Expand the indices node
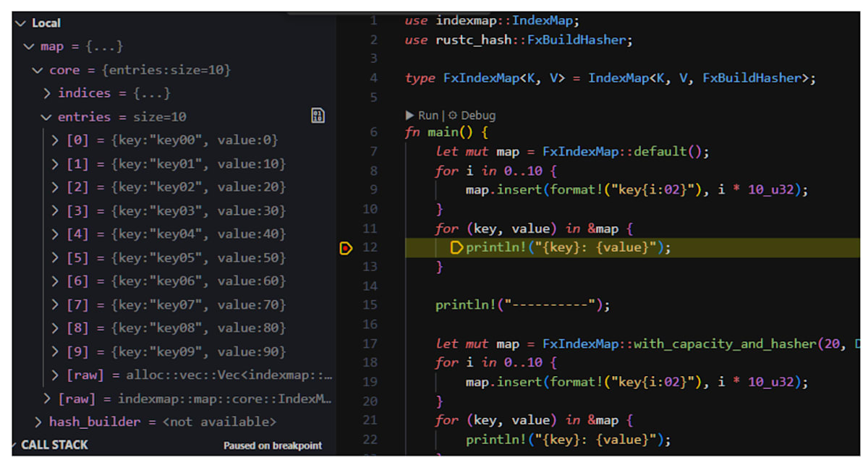 point(47,93)
